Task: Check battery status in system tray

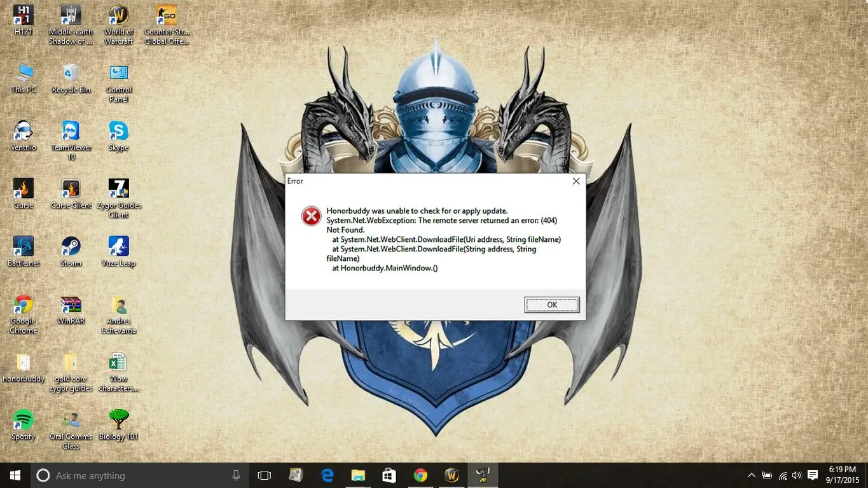Action: (767, 475)
